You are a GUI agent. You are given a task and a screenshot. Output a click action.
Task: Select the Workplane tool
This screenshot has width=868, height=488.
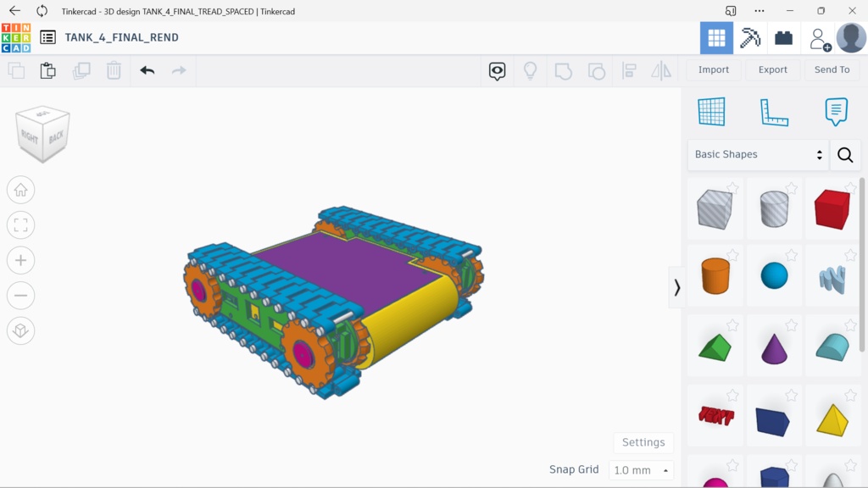click(711, 112)
